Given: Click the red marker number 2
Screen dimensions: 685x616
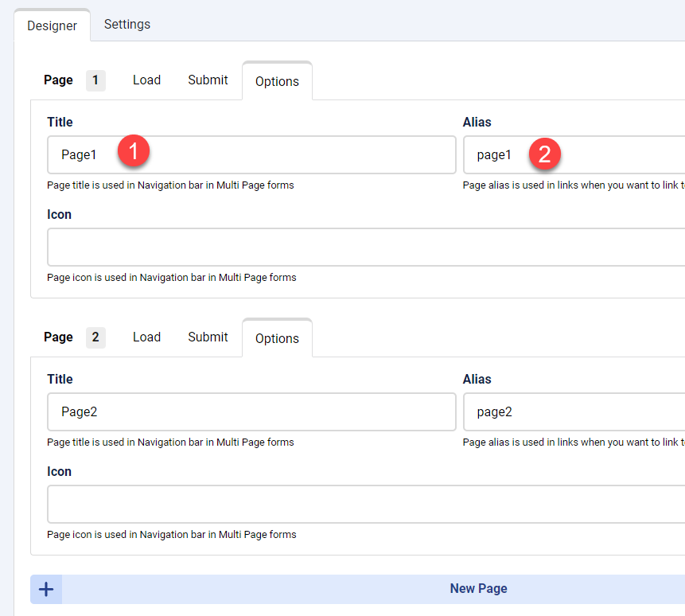Looking at the screenshot, I should click(545, 154).
